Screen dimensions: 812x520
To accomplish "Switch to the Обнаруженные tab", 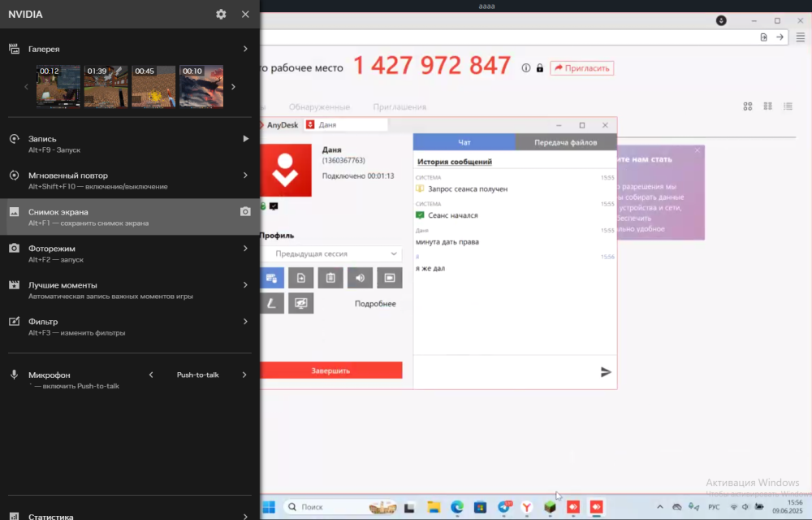I will (319, 106).
